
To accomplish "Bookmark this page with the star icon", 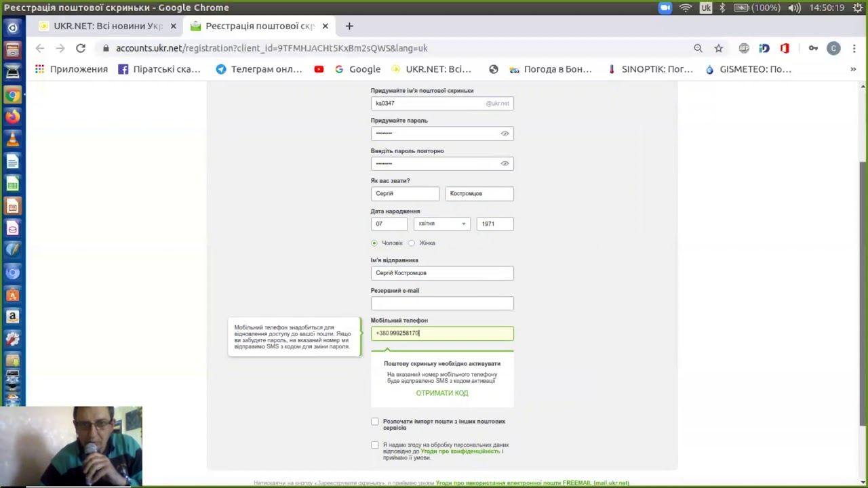I will click(x=719, y=48).
